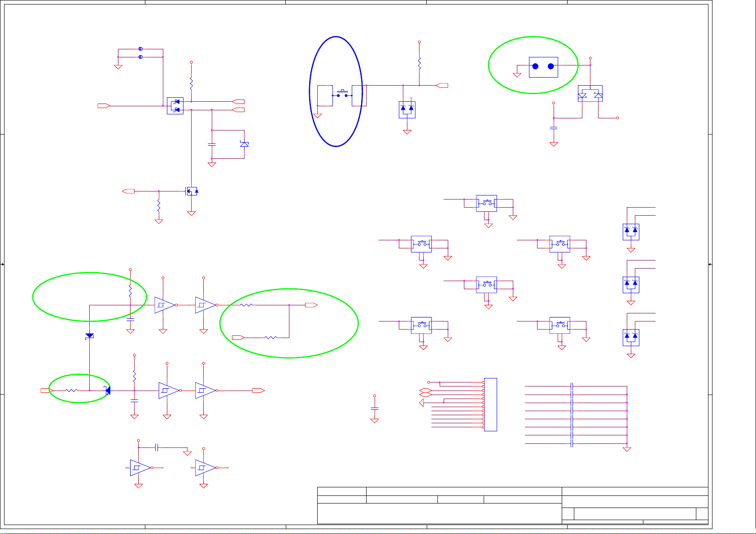Select the capacitor parallel to the Zener diode
756x534 pixels.
(212, 144)
